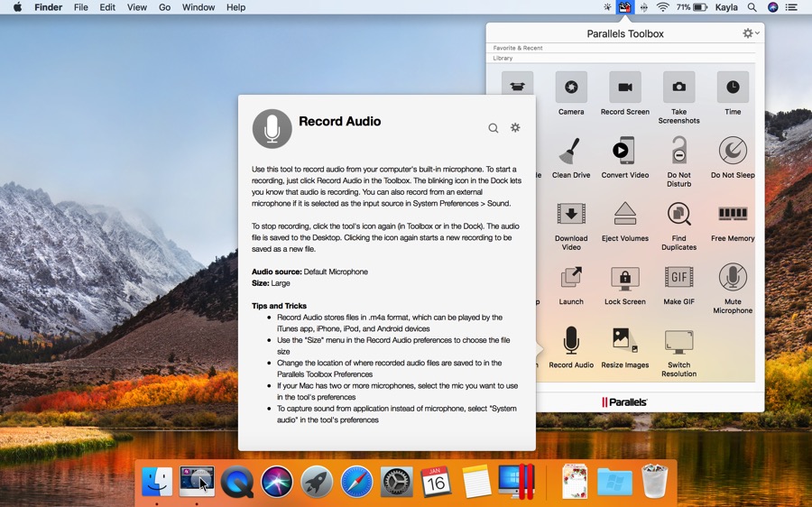Open the File menu
The image size is (812, 507).
pos(81,7)
